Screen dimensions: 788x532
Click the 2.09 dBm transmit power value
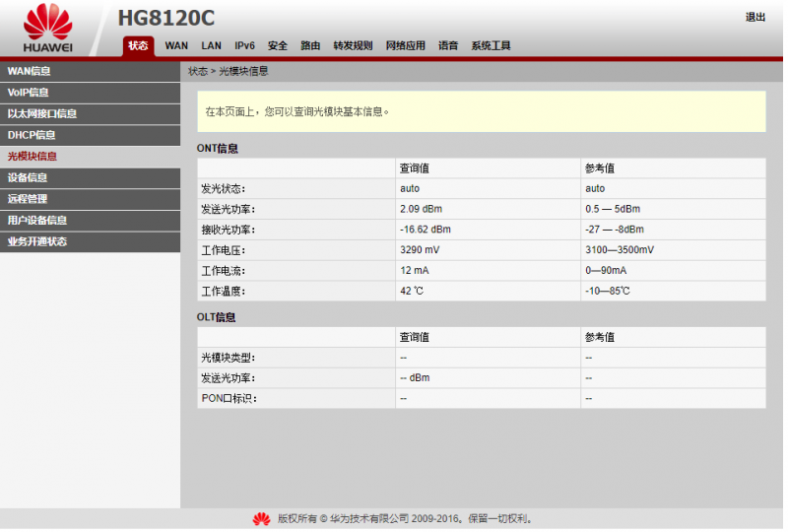click(422, 209)
